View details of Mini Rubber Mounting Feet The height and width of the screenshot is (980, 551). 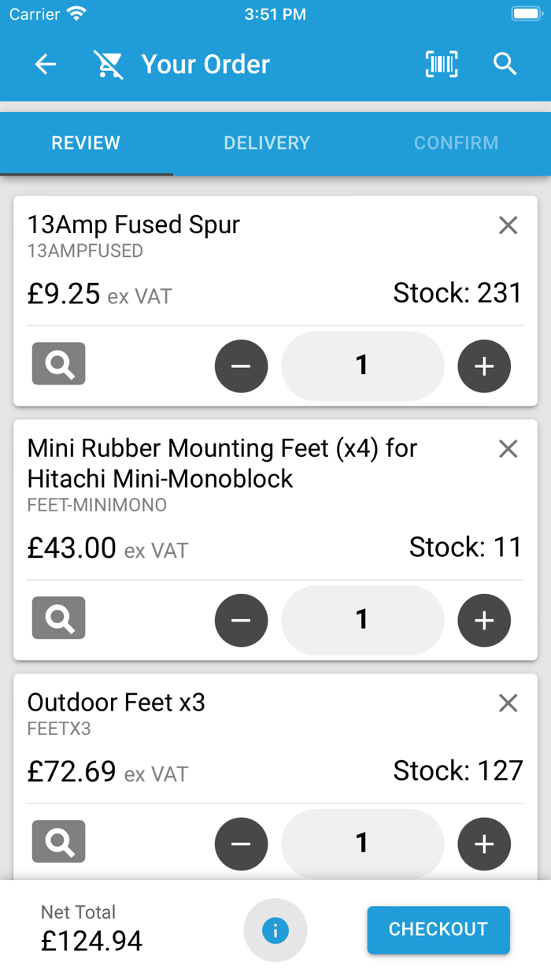point(59,618)
